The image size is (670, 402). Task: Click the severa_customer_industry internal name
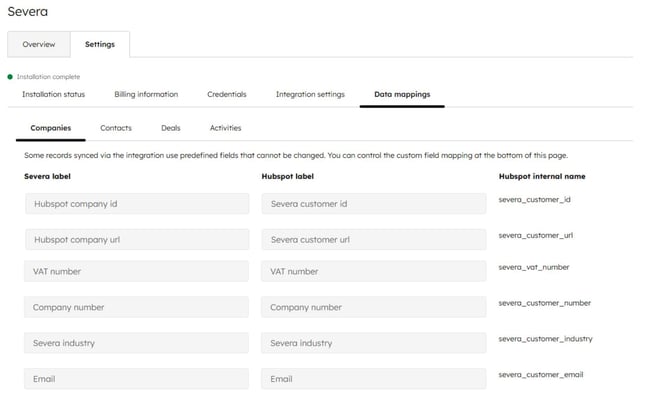[546, 339]
